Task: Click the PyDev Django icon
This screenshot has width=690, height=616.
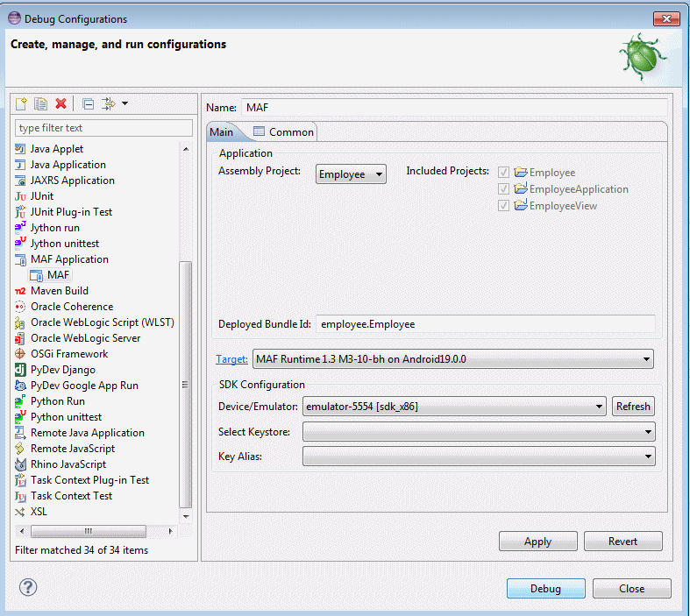Action: [x=20, y=370]
